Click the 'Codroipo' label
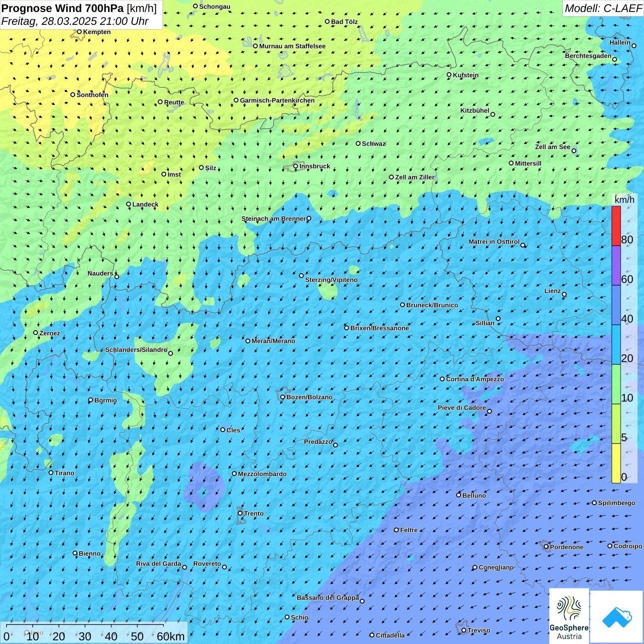This screenshot has height=644, width=644. [x=628, y=546]
